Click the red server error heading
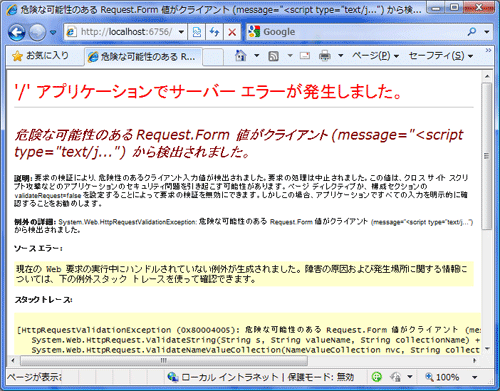 (x=208, y=91)
